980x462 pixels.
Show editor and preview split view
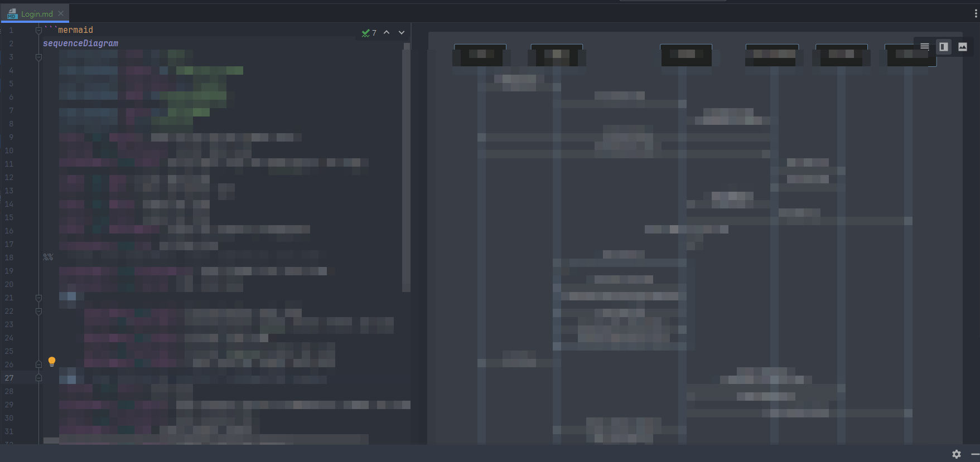[944, 47]
